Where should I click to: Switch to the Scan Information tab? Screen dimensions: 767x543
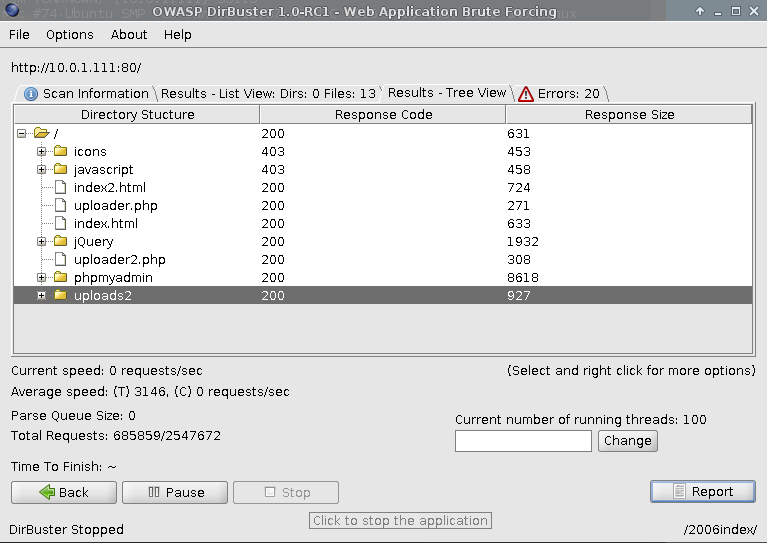click(x=86, y=94)
